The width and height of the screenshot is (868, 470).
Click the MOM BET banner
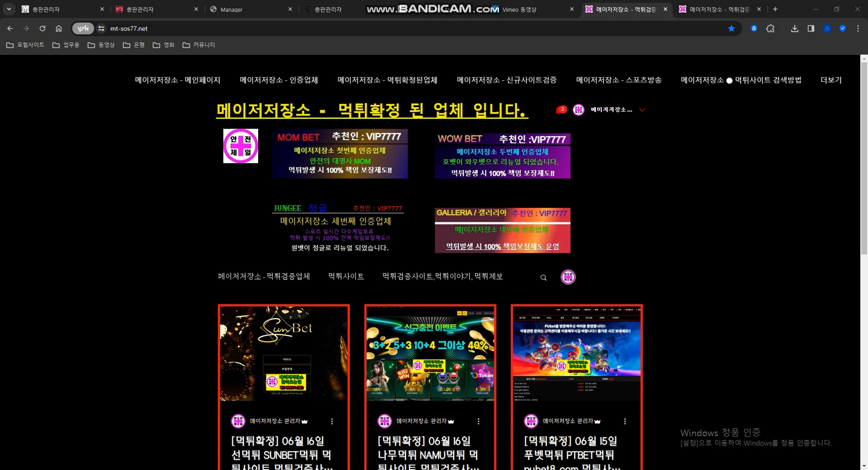(x=340, y=154)
